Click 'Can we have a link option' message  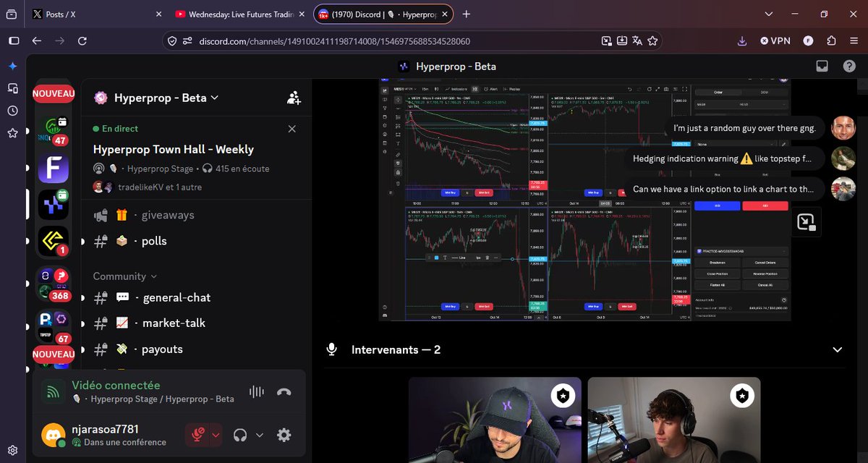(x=724, y=189)
